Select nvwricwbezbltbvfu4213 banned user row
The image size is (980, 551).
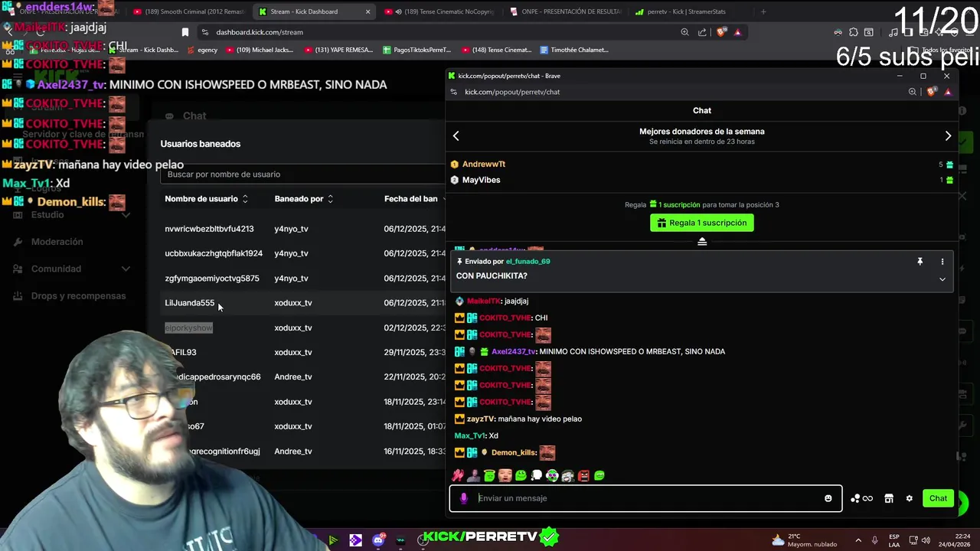tap(304, 229)
